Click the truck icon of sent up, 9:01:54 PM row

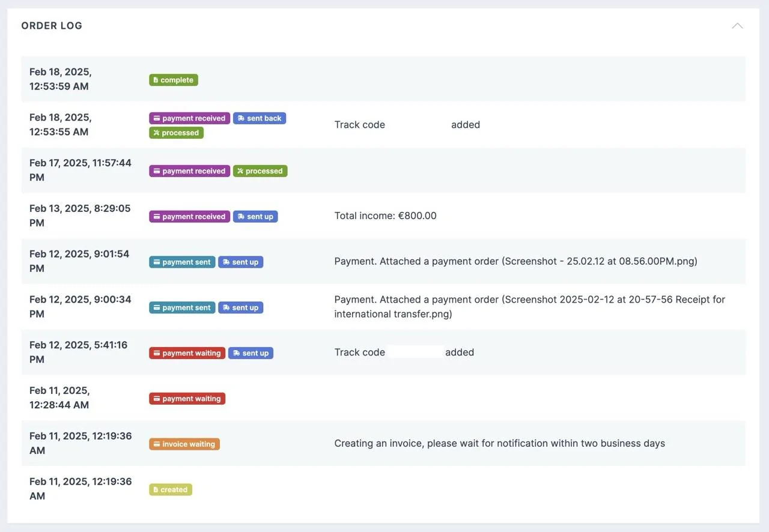pos(226,262)
